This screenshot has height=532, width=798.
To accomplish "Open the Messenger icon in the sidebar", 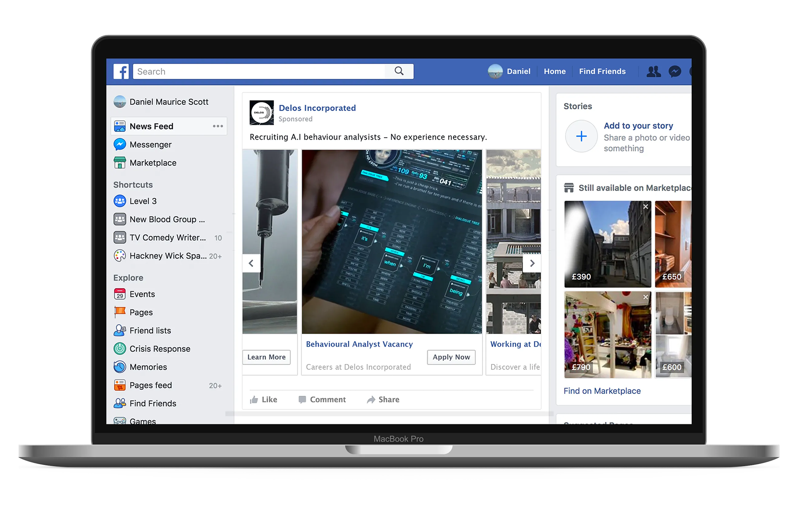I will (x=120, y=144).
